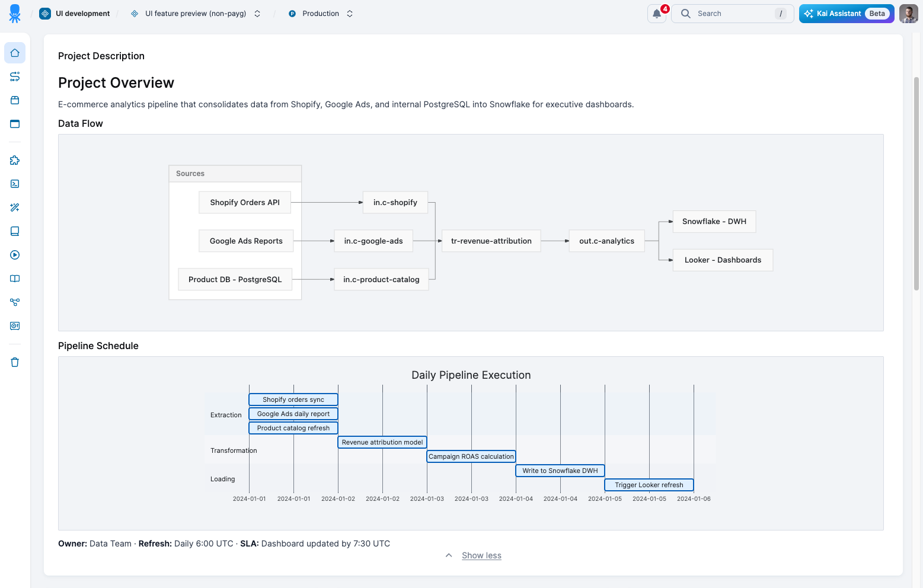The height and width of the screenshot is (588, 923).
Task: Click the project icon beside UI feature preview
Action: 135,14
